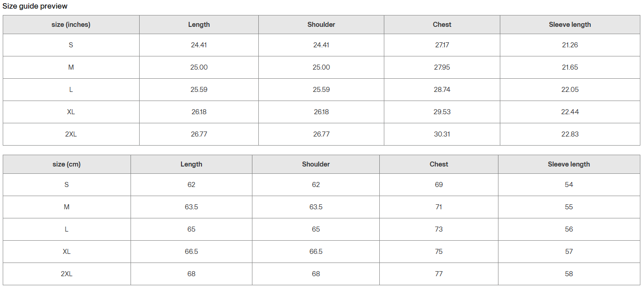
Task: Click the Shoulder header in inches table
Action: click(321, 25)
